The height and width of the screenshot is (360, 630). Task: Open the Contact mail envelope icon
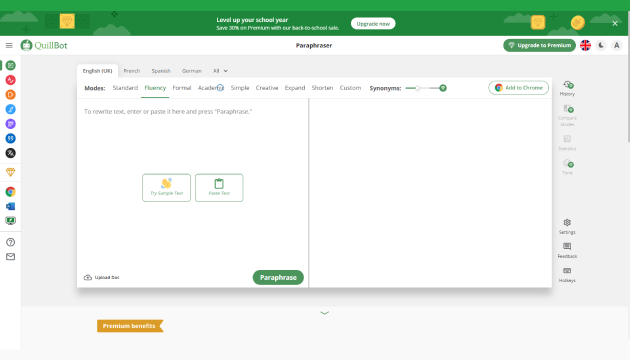click(10, 257)
